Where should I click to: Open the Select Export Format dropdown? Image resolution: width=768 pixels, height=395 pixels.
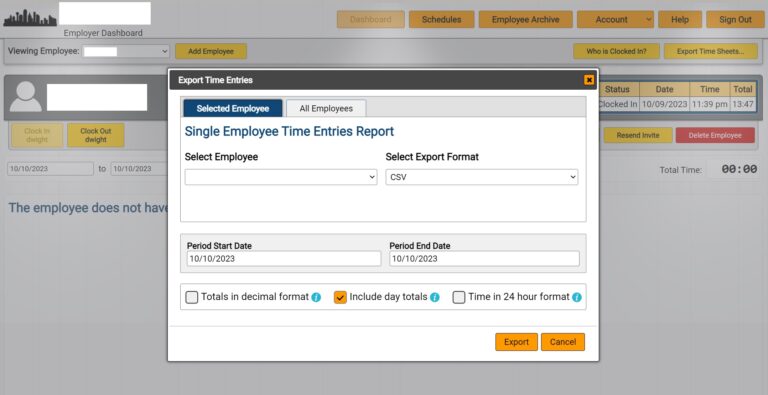[x=481, y=177]
